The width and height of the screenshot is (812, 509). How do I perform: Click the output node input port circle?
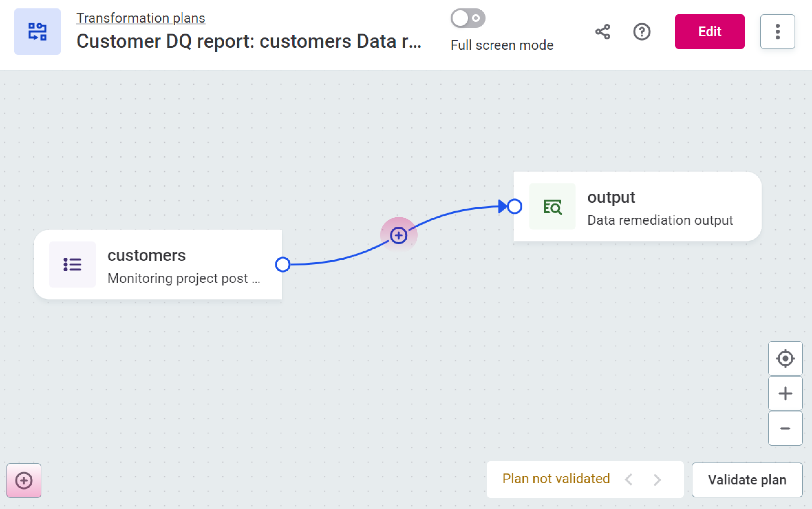515,206
